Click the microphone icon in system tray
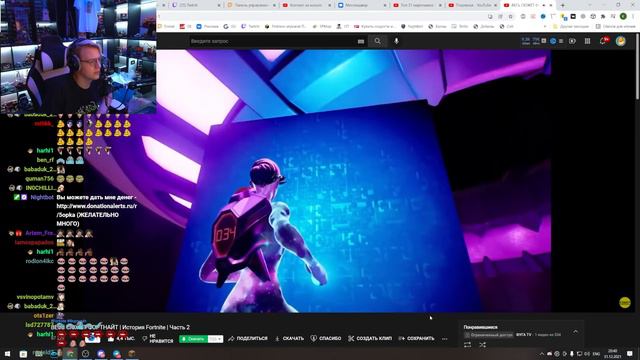 [572, 353]
